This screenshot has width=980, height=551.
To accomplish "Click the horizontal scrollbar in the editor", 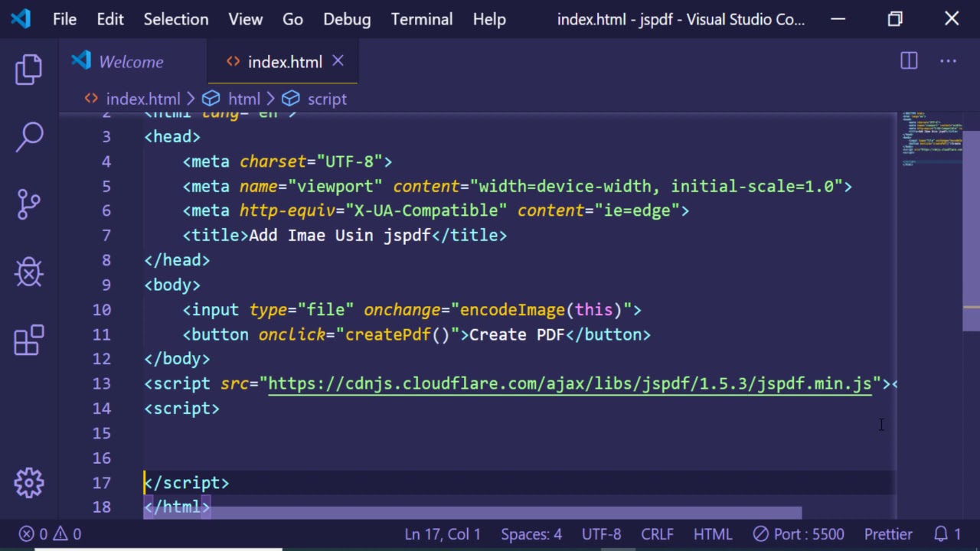I will (472, 513).
